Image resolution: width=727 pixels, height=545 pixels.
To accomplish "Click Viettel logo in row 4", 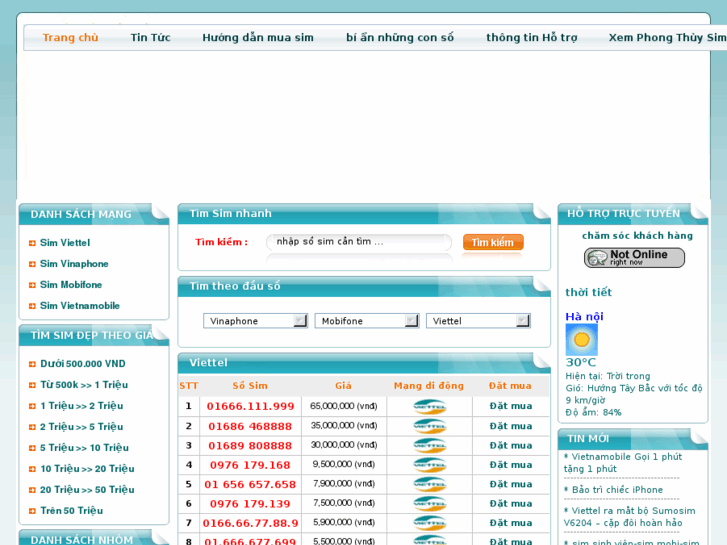I will pos(430,465).
